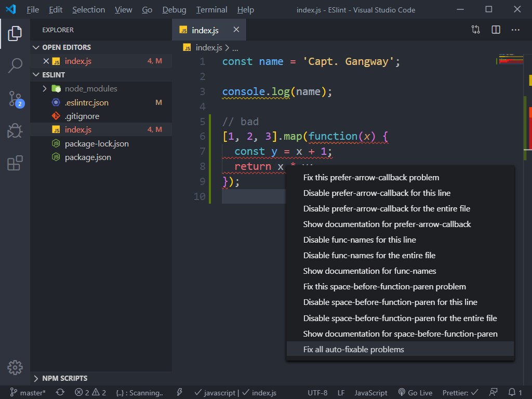Click the feedback smiley icon
This screenshot has height=399, width=532.
pyautogui.click(x=494, y=393)
